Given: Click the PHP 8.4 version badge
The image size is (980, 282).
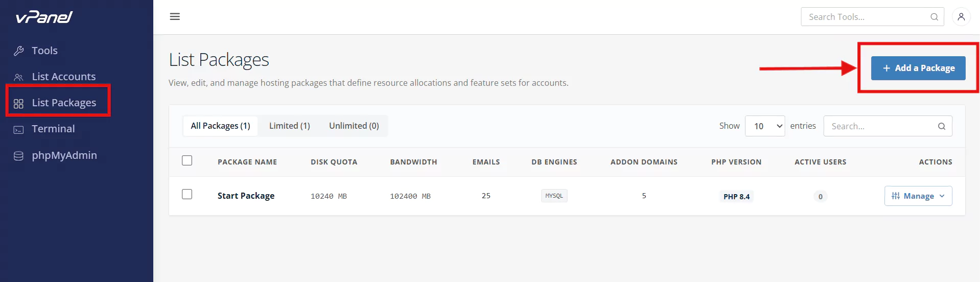Looking at the screenshot, I should tap(736, 197).
